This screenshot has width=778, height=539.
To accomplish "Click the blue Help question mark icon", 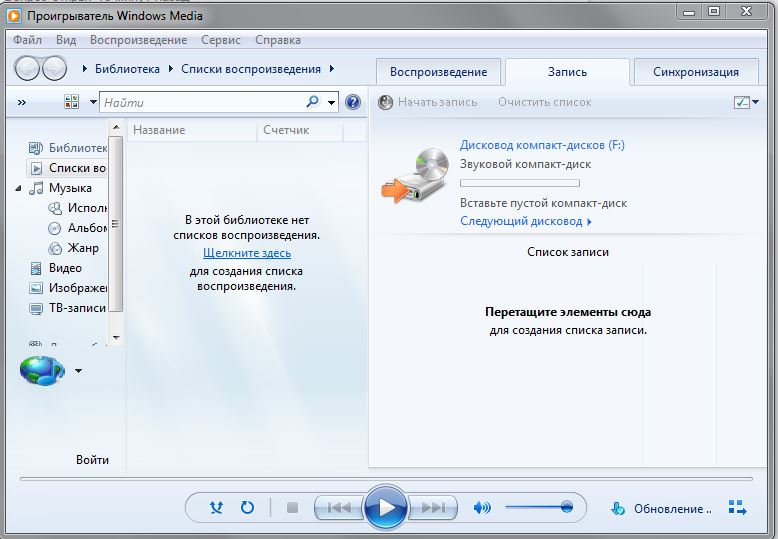I will pos(353,102).
